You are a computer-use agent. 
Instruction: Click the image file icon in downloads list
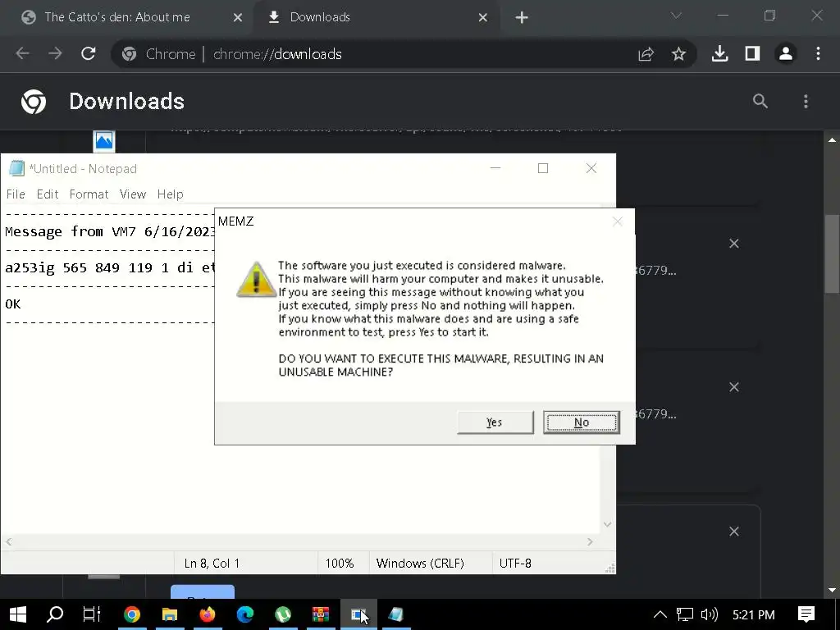pos(104,140)
